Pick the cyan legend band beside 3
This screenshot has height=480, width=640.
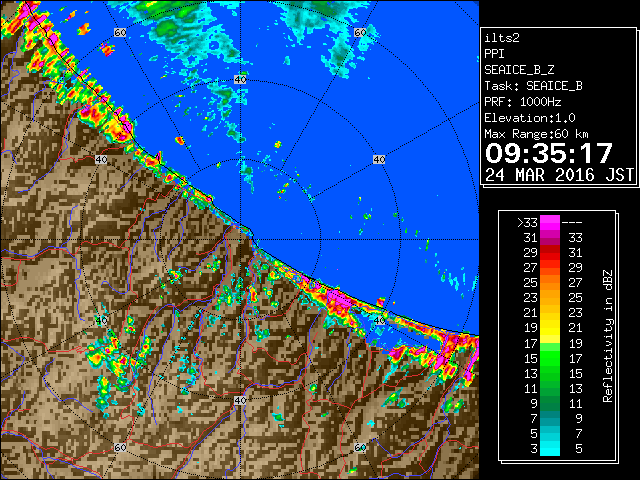[x=550, y=448]
